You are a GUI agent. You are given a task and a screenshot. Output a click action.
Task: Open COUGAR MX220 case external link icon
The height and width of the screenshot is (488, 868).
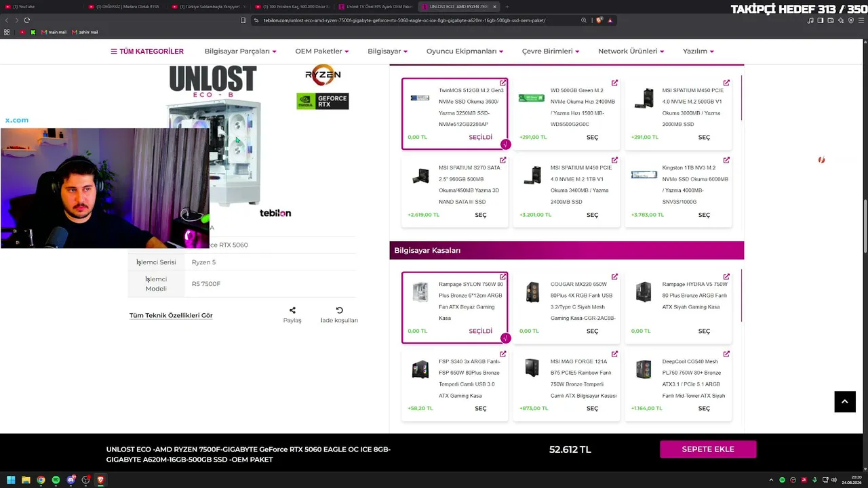(x=614, y=277)
